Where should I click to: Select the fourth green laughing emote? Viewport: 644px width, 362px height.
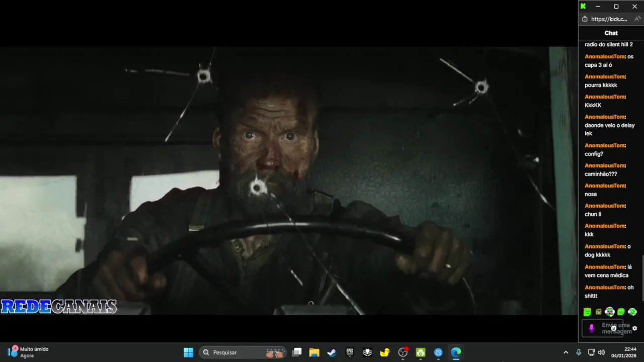click(x=621, y=312)
